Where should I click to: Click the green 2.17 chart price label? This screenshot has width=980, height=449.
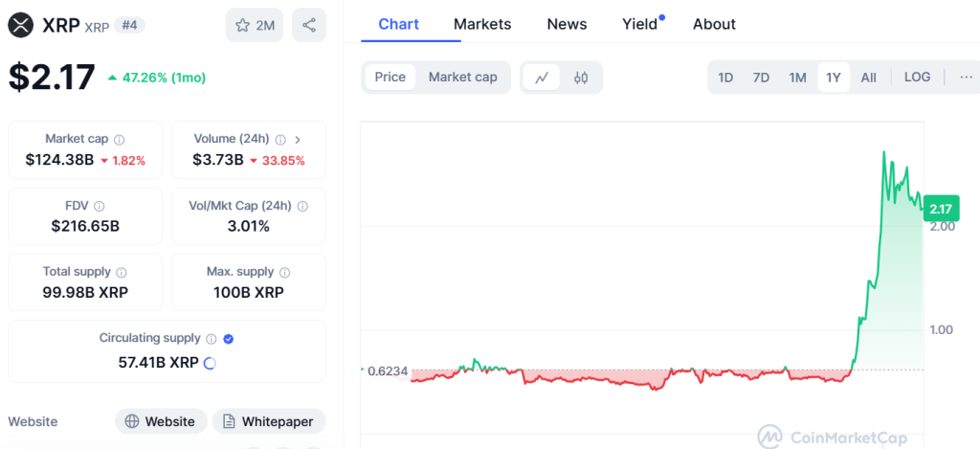click(x=941, y=209)
